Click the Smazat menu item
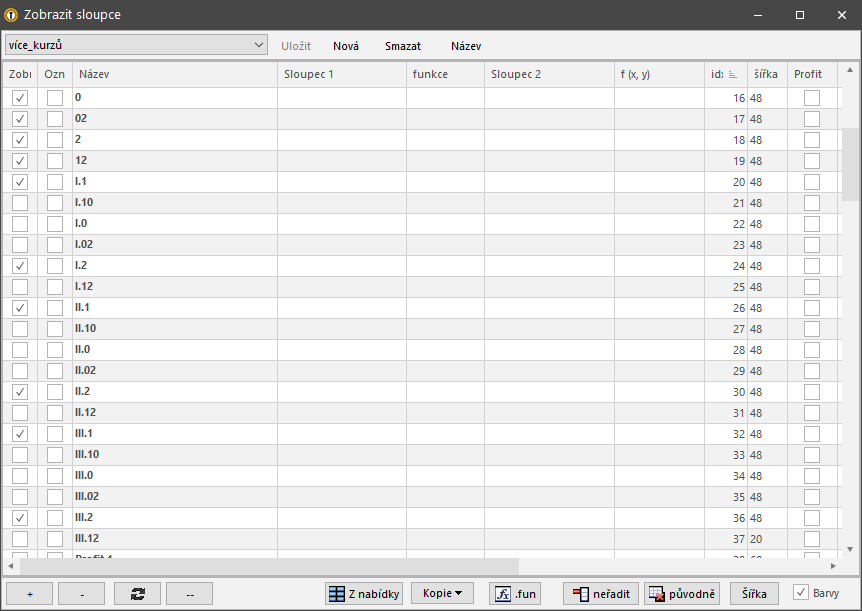This screenshot has width=862, height=611. [403, 46]
